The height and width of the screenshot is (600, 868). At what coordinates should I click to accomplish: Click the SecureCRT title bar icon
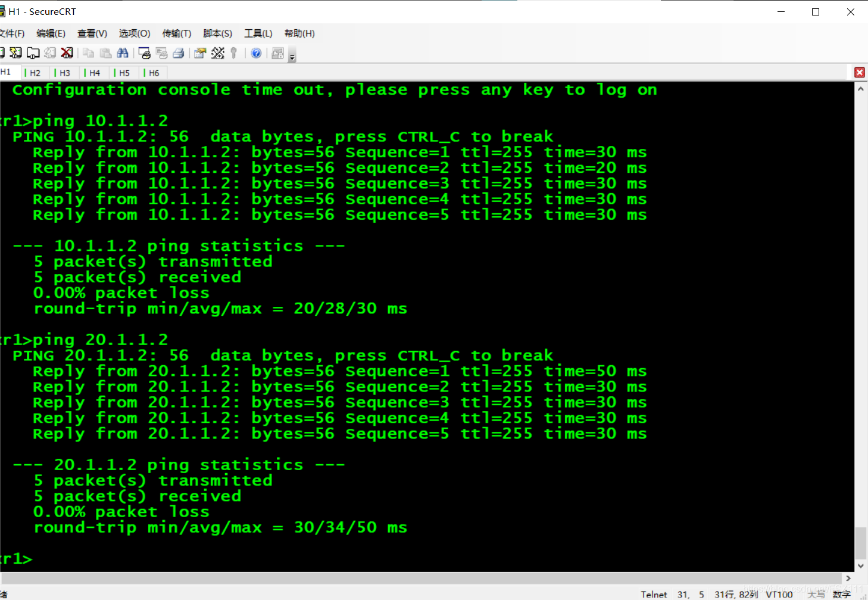(x=2, y=11)
